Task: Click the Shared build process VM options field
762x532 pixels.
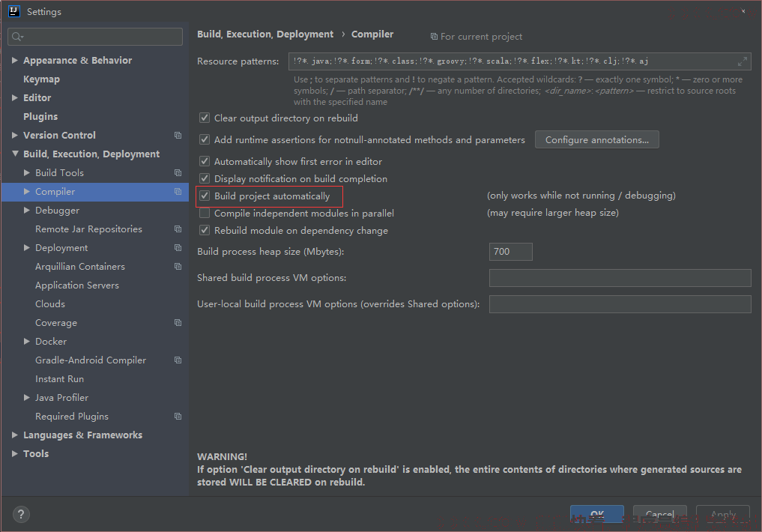Action: 620,278
